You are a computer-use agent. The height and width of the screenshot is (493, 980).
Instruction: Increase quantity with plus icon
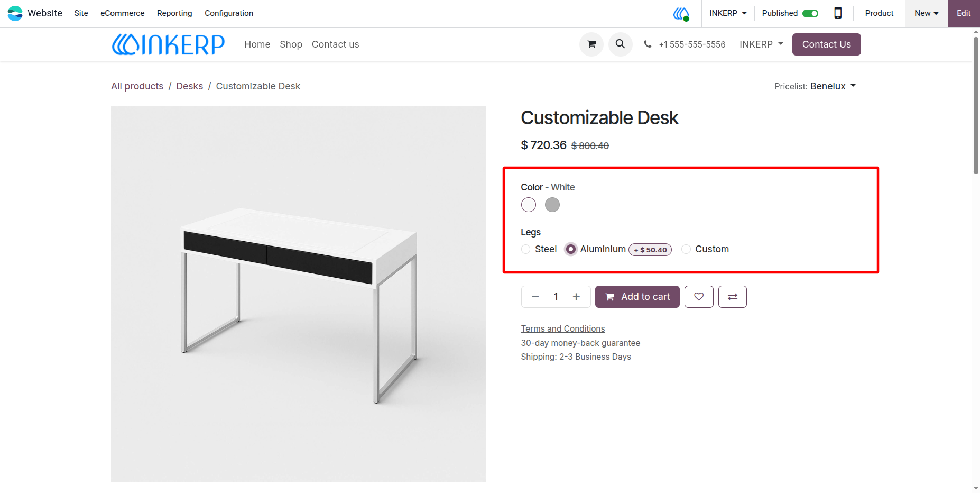[576, 297]
